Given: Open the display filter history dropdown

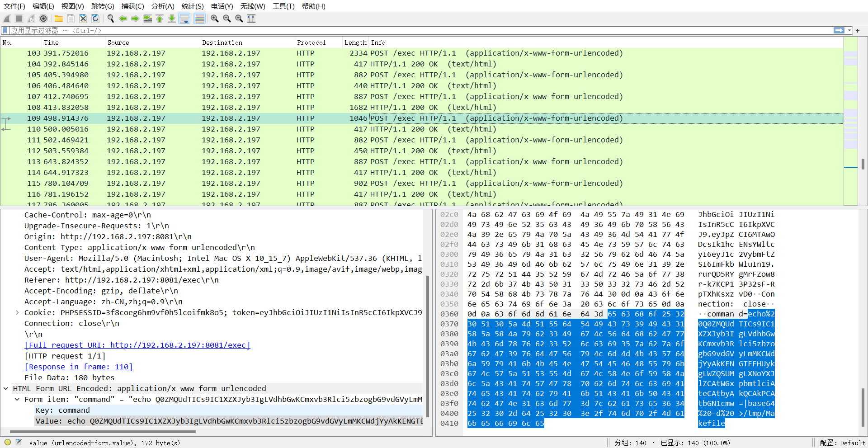Looking at the screenshot, I should coord(849,30).
